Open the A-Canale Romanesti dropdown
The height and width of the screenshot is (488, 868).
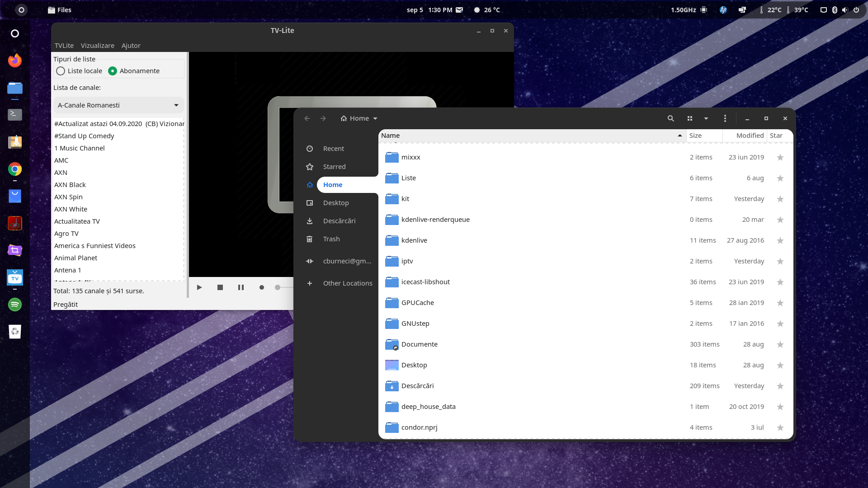pos(118,105)
